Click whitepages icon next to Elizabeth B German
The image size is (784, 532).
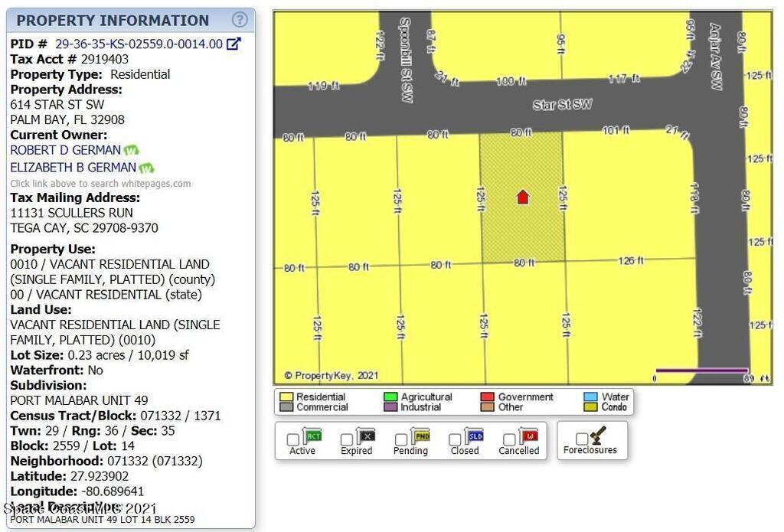(x=146, y=168)
